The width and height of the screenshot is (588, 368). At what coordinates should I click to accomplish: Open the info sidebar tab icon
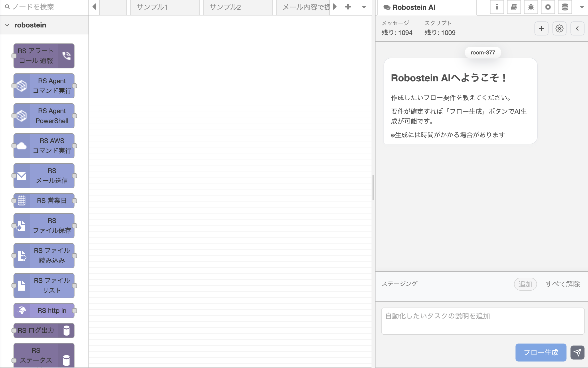(x=497, y=7)
